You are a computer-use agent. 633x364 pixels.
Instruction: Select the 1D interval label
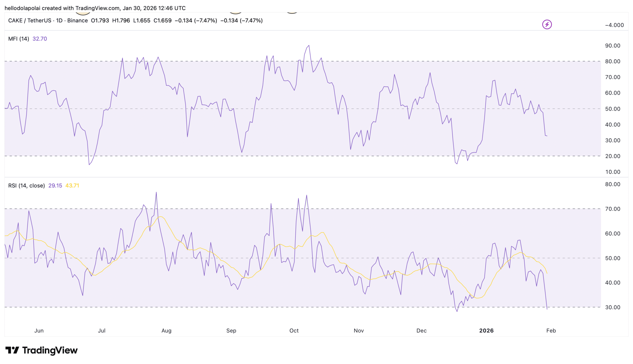click(59, 21)
